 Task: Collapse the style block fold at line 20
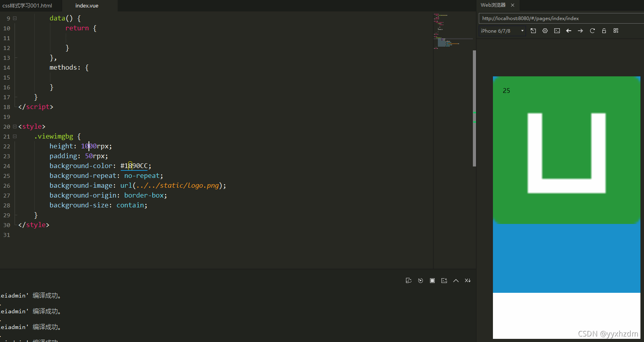(x=15, y=126)
